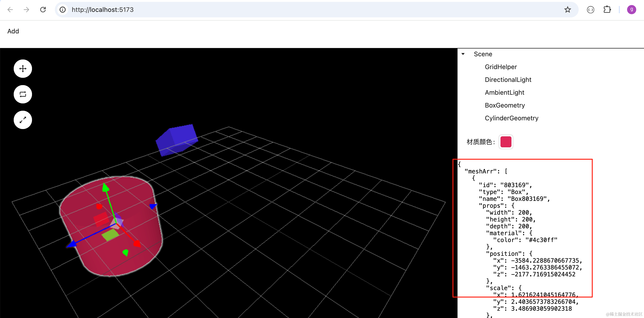Click the green XZ plane handle
Viewport: 644px width, 318px height.
(110, 235)
